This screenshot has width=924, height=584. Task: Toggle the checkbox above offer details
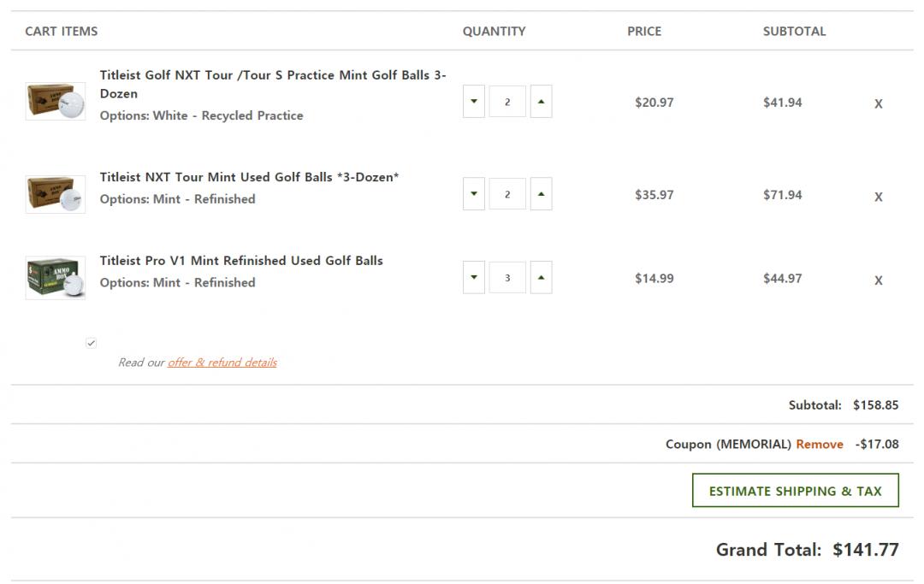point(92,343)
